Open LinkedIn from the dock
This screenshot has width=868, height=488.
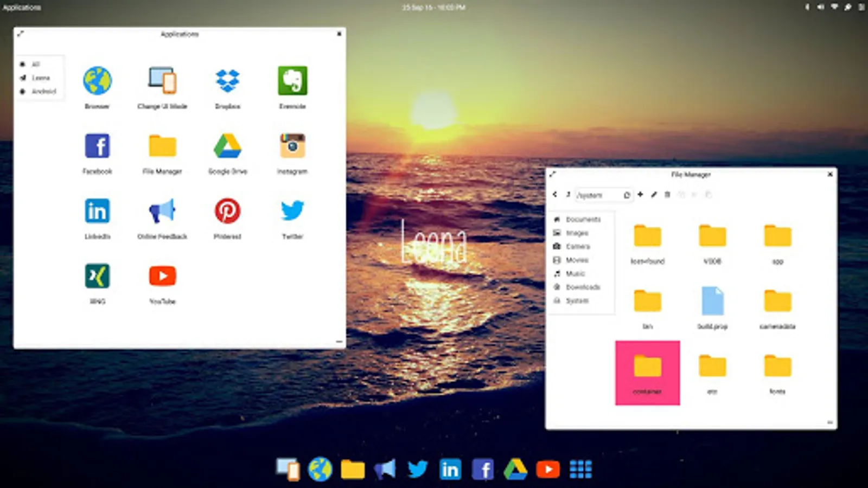coord(450,469)
